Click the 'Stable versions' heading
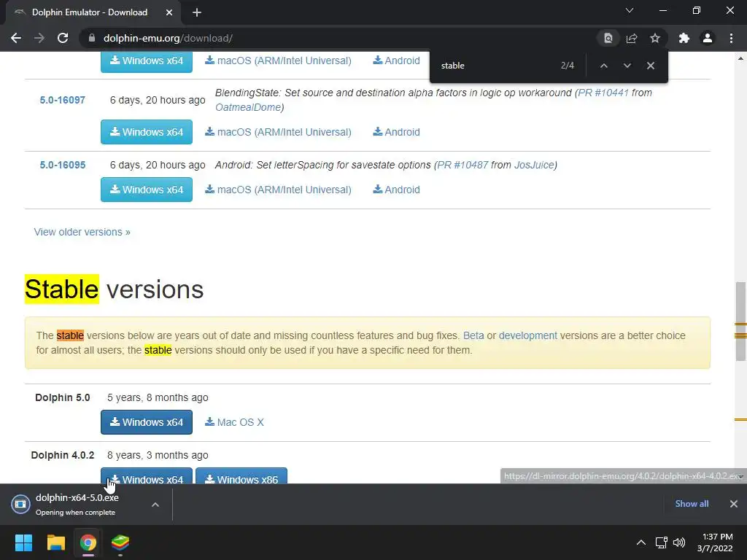This screenshot has width=747, height=560. [115, 289]
